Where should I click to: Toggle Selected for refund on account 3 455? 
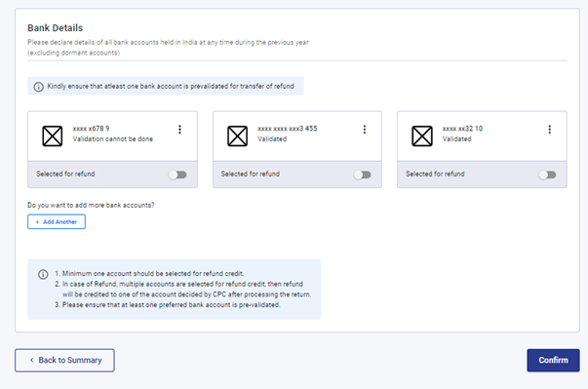(363, 175)
